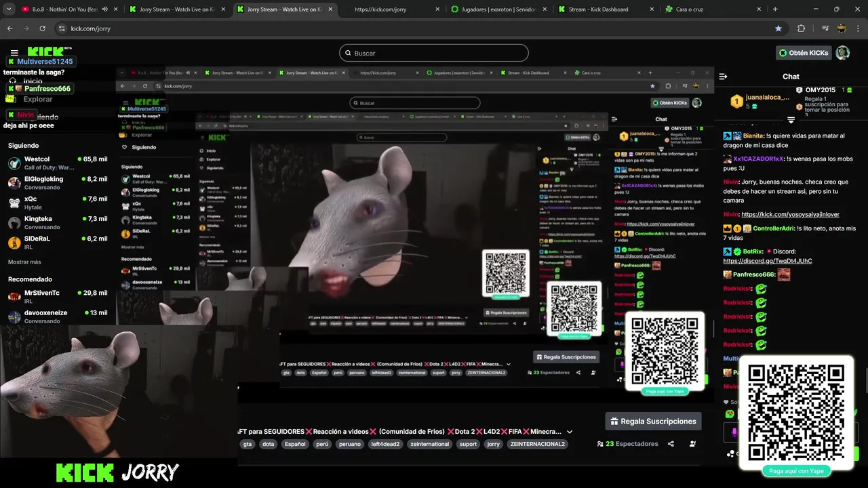This screenshot has height=488, width=868.
Task: Open Explorar in the left sidebar
Action: click(38, 99)
